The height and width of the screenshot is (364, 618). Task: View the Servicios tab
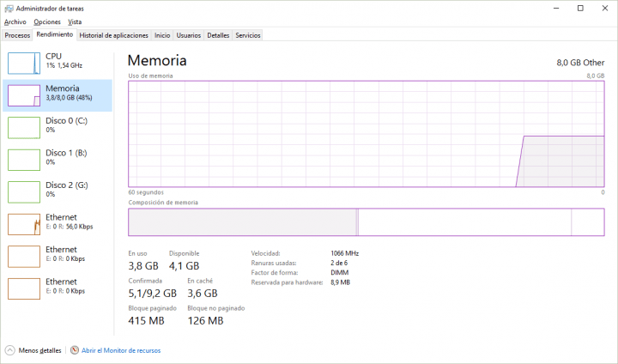(248, 35)
